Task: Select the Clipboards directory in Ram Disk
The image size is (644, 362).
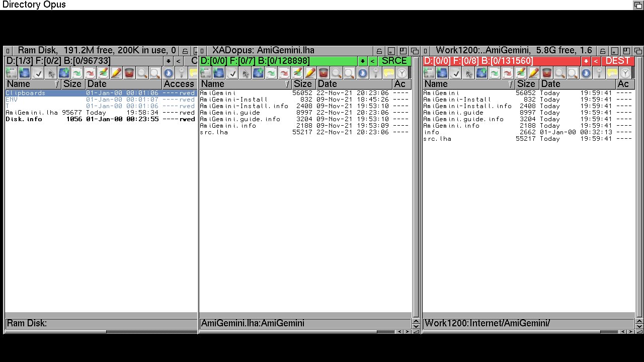Action: click(101, 93)
